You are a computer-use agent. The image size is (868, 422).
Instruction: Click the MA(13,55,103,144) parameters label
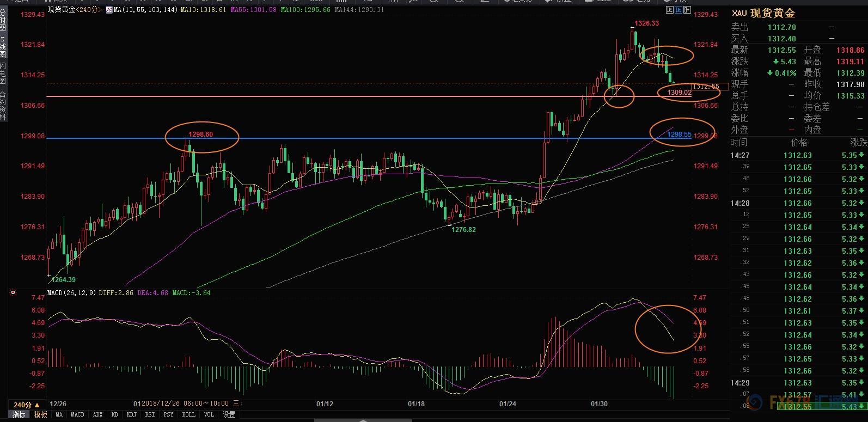(x=146, y=10)
